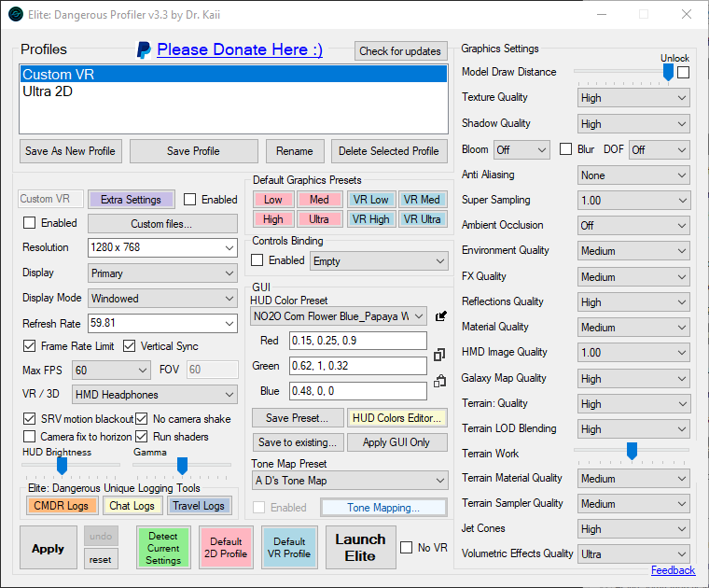Image resolution: width=709 pixels, height=588 pixels.
Task: Select the Custom VR profile
Action: pyautogui.click(x=233, y=74)
